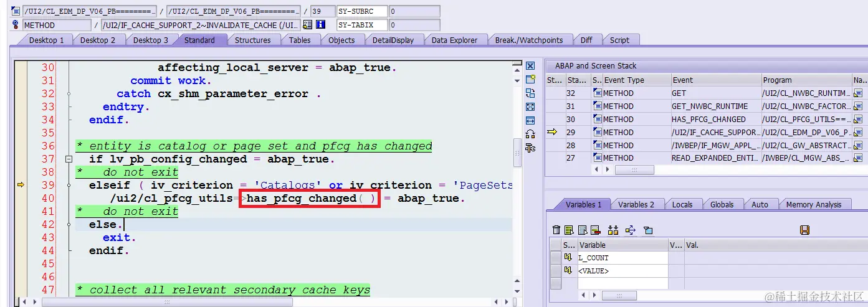Viewport: 868px width, 307px height.
Task: Click the navigate icon in stack row 30
Action: (858, 120)
